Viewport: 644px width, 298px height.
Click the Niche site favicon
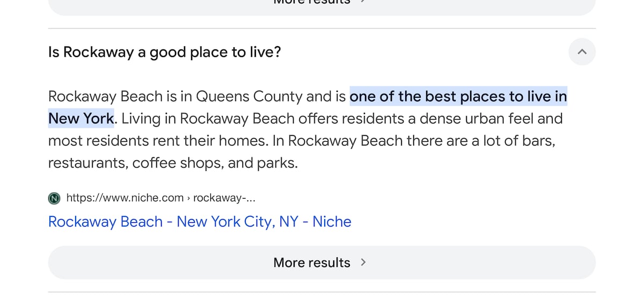click(x=54, y=198)
